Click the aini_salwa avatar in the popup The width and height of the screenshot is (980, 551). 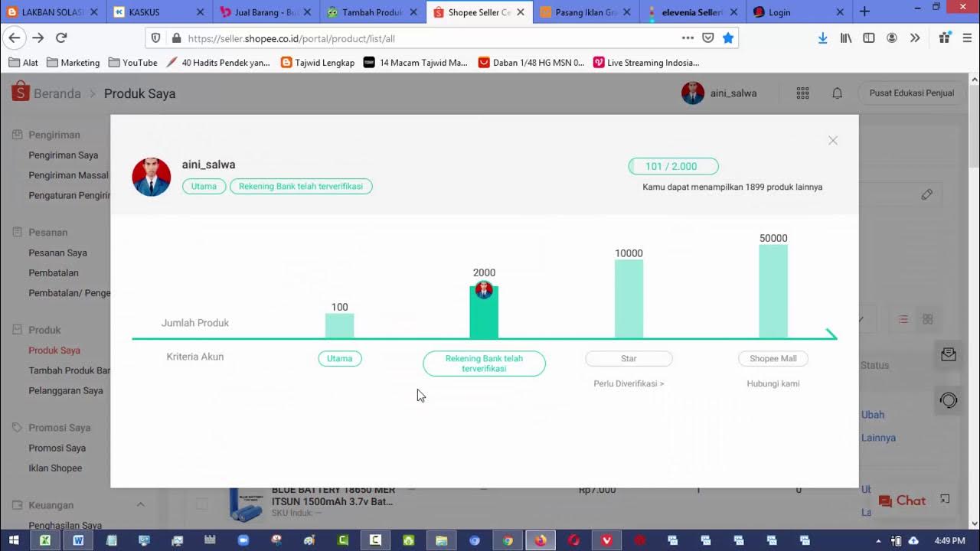click(x=152, y=178)
